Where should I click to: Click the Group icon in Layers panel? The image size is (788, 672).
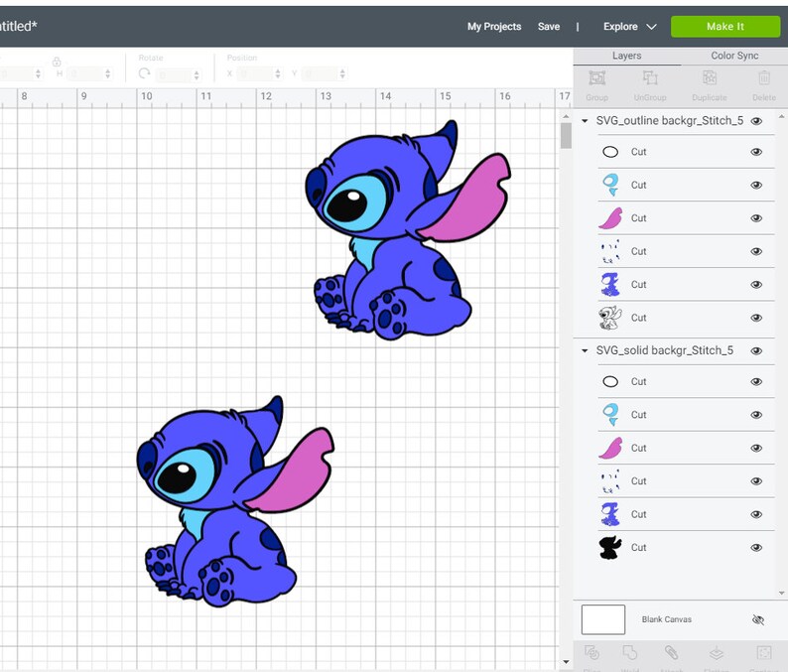point(597,78)
